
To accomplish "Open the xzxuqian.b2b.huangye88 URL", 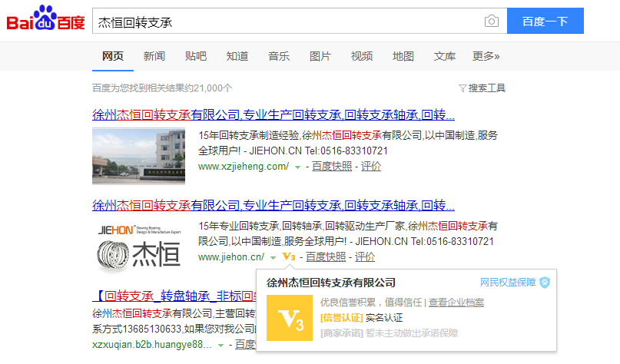I will [x=152, y=345].
